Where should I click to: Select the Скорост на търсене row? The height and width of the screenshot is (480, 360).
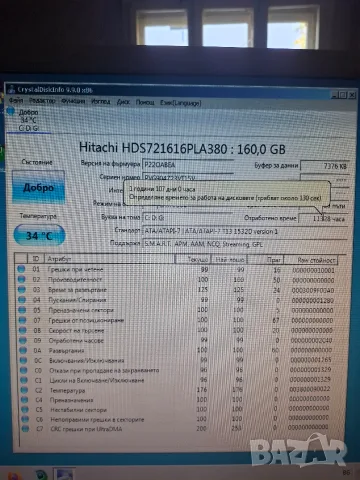[x=176, y=330]
